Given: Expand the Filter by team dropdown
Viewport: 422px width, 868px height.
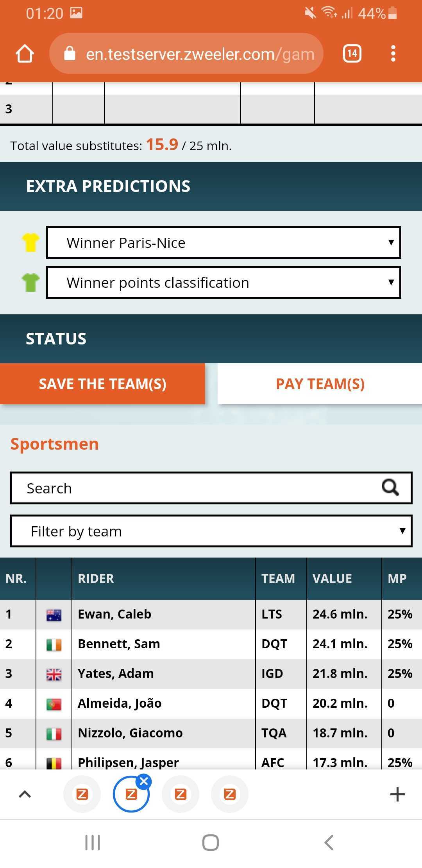Looking at the screenshot, I should pos(211,531).
